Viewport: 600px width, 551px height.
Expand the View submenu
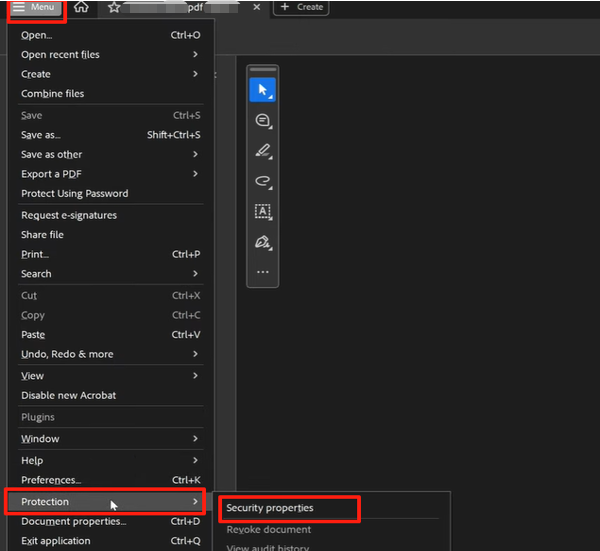pos(111,376)
